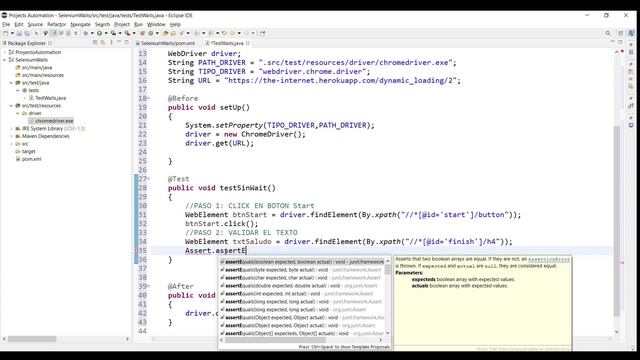The height and width of the screenshot is (360, 640).
Task: Collapse the SeleniumWaits project node
Action: point(5,60)
